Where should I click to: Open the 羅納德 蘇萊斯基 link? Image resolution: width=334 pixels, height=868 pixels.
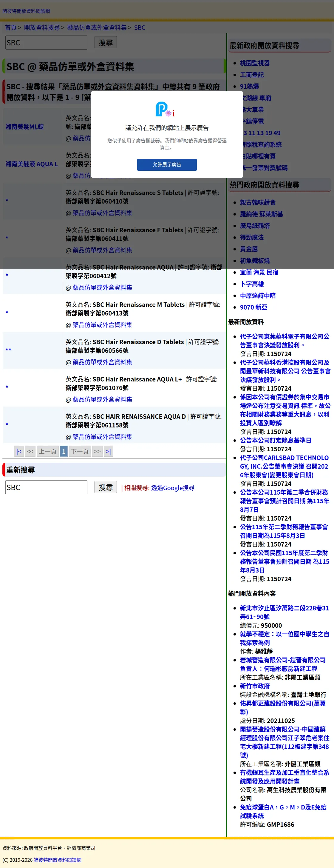[x=261, y=214]
